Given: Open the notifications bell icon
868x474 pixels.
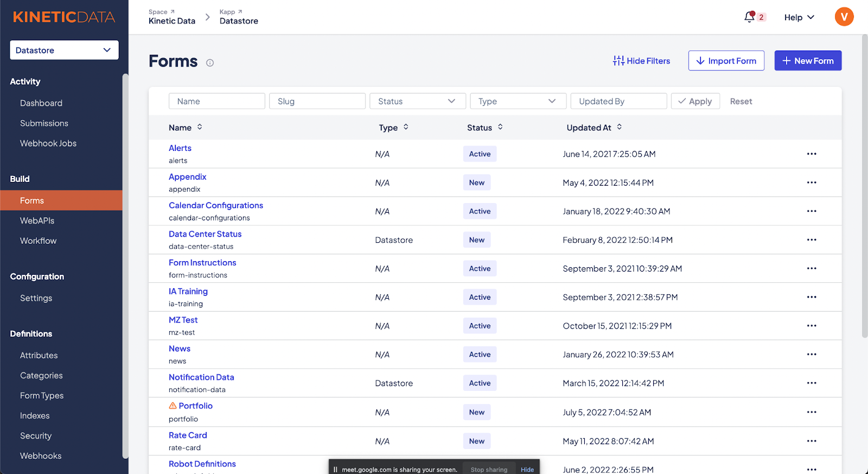Looking at the screenshot, I should 750,17.
